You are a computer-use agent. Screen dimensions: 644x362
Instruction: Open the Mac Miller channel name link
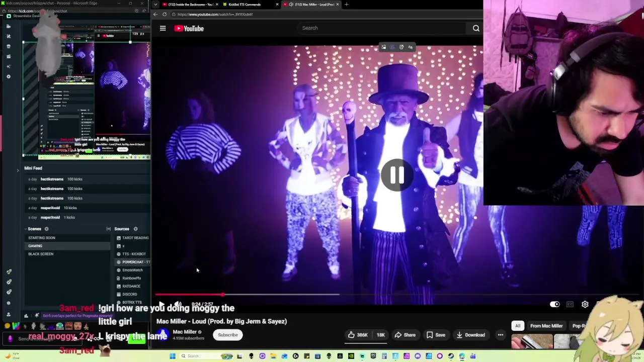185,332
